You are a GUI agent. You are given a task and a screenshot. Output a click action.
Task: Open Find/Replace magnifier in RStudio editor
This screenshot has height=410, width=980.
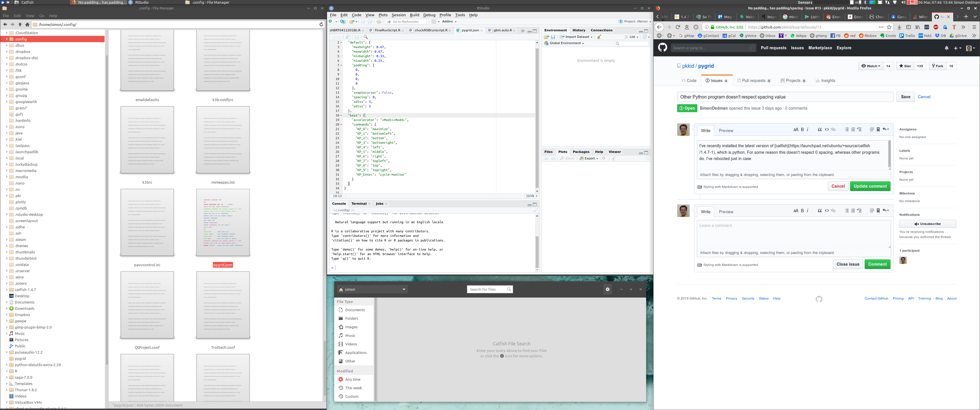[x=366, y=37]
